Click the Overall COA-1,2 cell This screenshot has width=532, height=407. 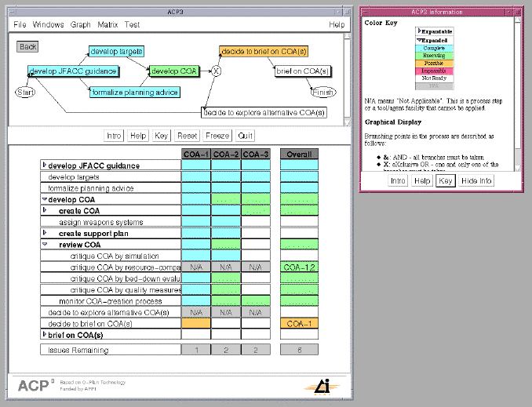(299, 267)
